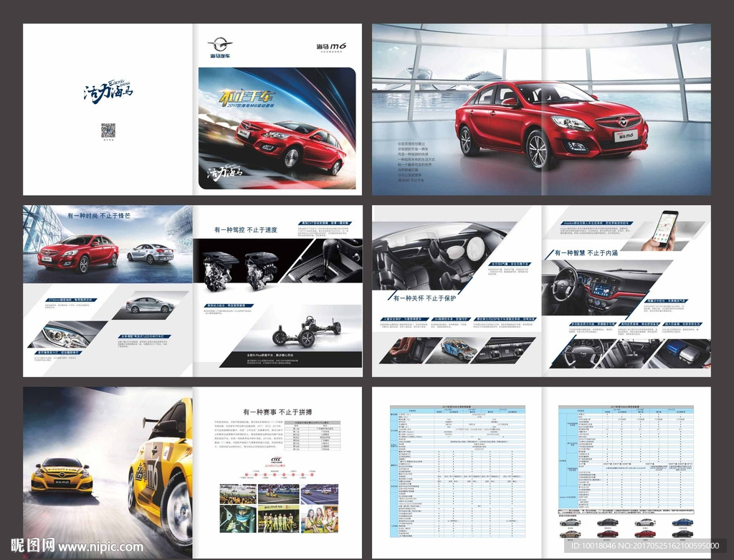Click the red and silver sedans scene photo

tap(108, 245)
